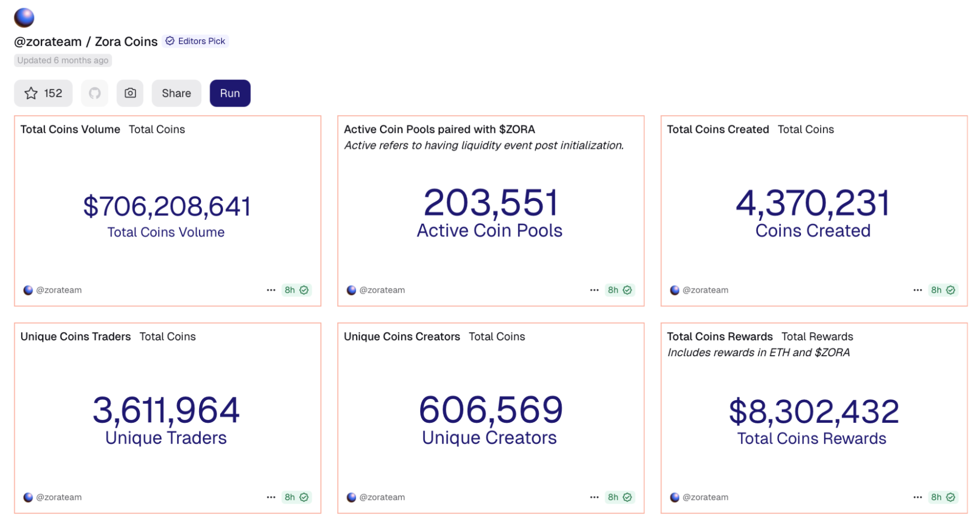This screenshot has height=518, width=980.
Task: Open Total Coins Rewards query title link
Action: (x=719, y=337)
